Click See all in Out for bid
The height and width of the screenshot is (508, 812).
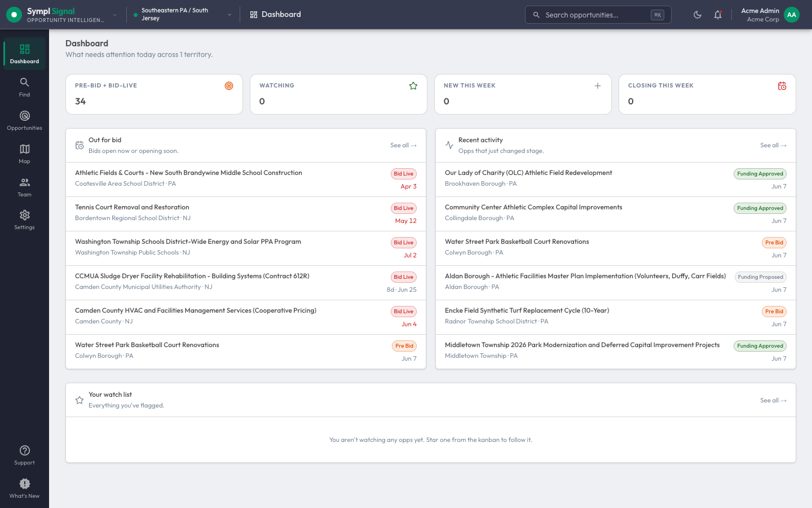point(403,145)
